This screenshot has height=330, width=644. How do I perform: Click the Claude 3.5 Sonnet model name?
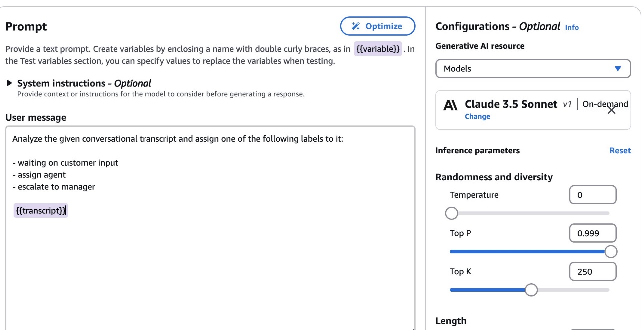pyautogui.click(x=511, y=104)
